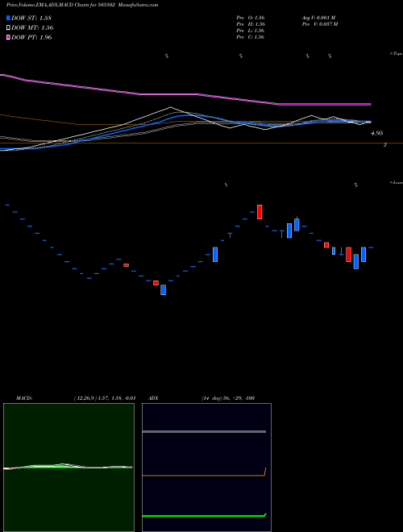The width and height of the screenshot is (403, 532).
Task: Click the ADX panel title label
Action: click(x=153, y=398)
